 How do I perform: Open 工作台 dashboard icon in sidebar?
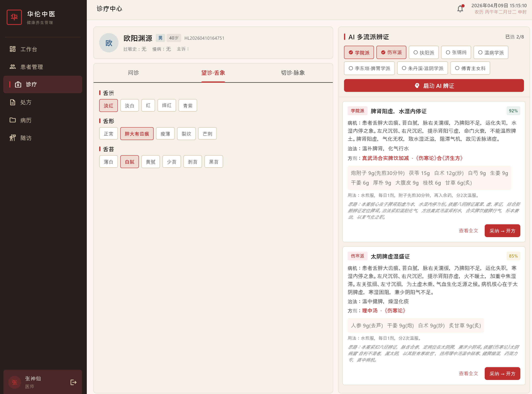[12, 49]
